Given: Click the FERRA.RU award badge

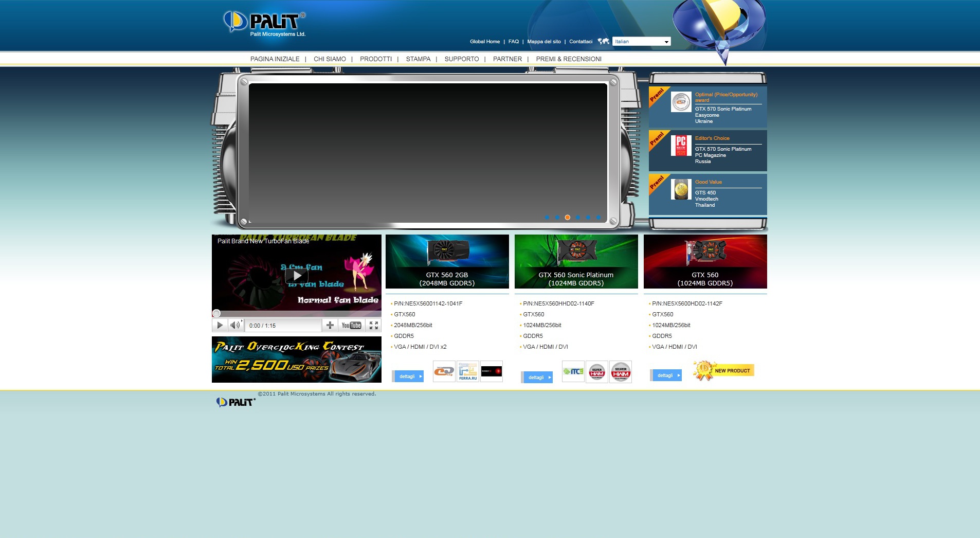Looking at the screenshot, I should pos(468,371).
